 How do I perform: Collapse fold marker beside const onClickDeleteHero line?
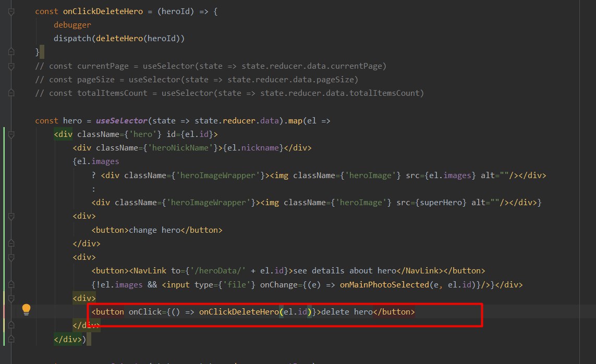coord(11,12)
